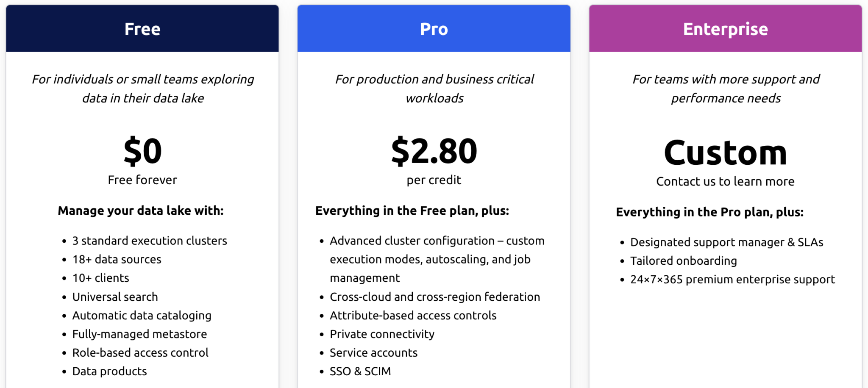Click 'Cross-cloud and cross-region federation' item
Viewport: 868px width, 388px height.
(435, 297)
